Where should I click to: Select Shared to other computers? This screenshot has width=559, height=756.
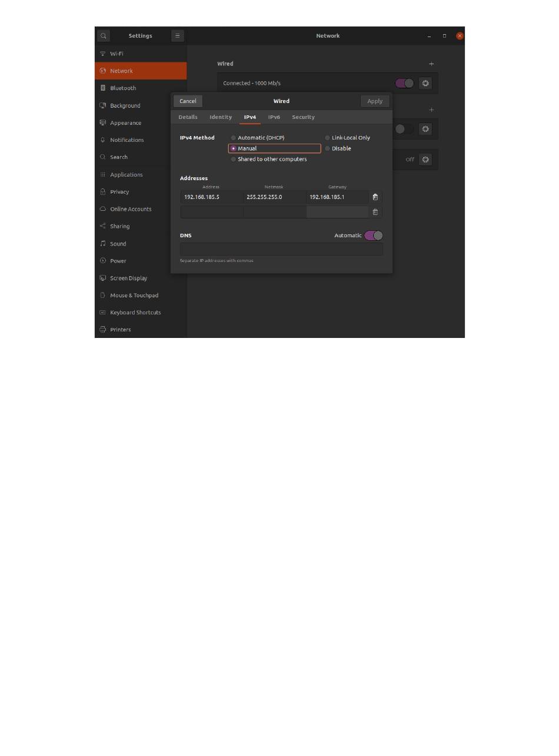coord(269,159)
